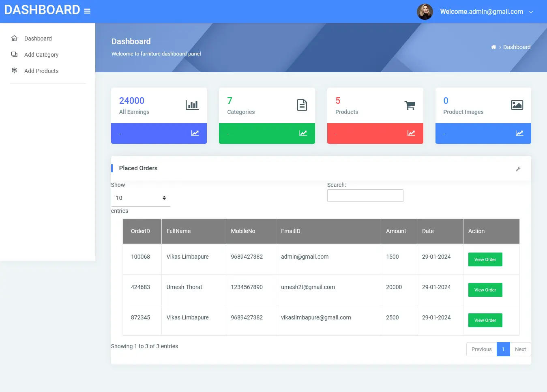View Order for Umesh Thorat's order
Viewport: 547px width, 392px height.
tap(485, 290)
